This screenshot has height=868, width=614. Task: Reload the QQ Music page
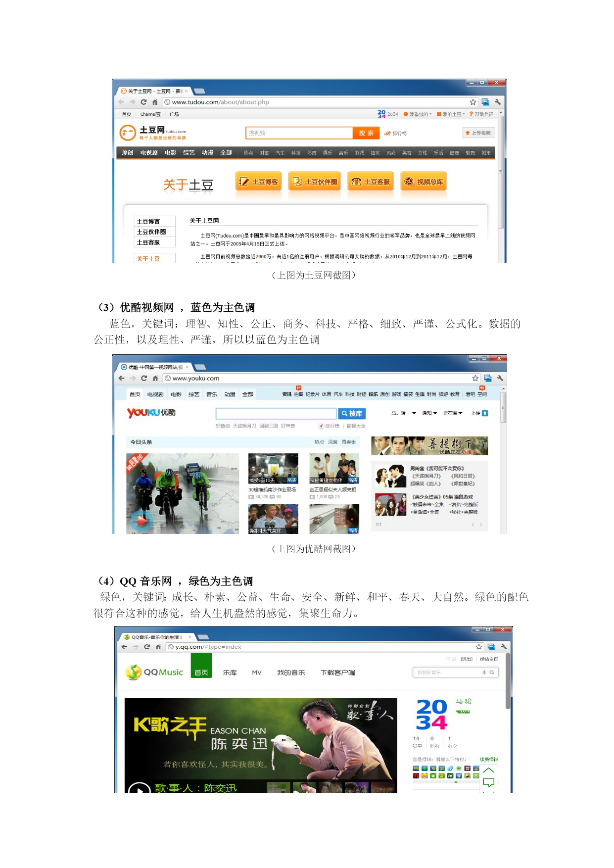(x=147, y=647)
